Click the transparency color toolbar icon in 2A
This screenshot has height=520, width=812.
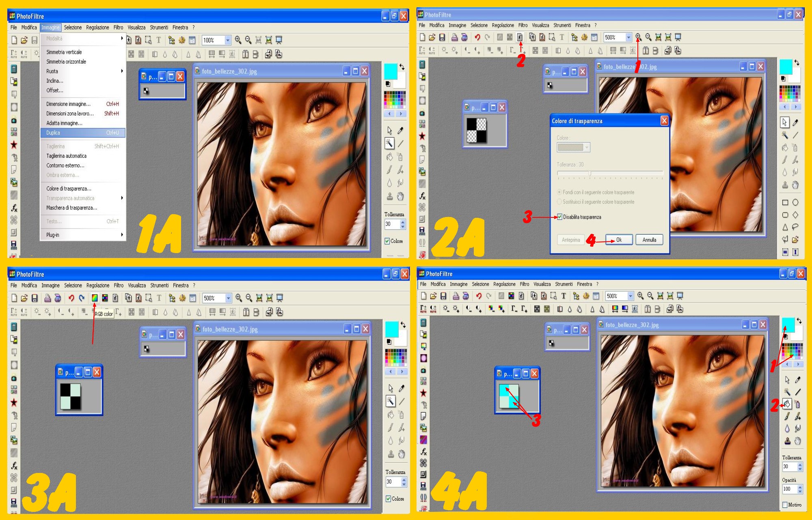(520, 37)
